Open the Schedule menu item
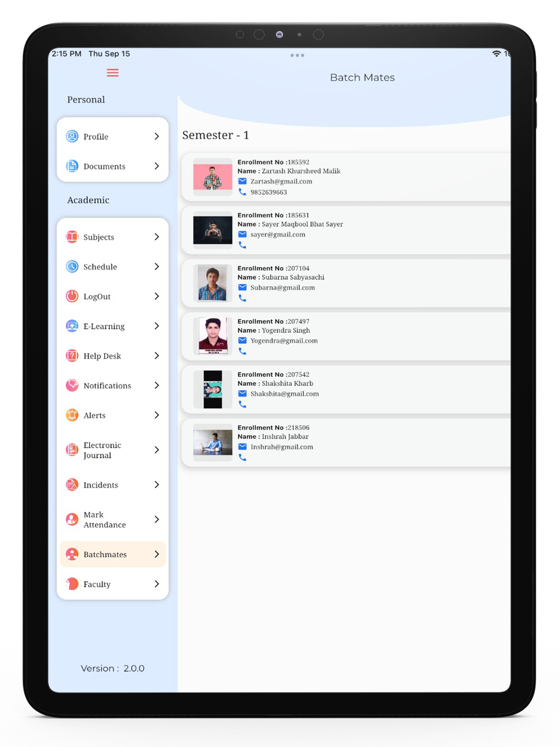The image size is (560, 747). point(113,267)
